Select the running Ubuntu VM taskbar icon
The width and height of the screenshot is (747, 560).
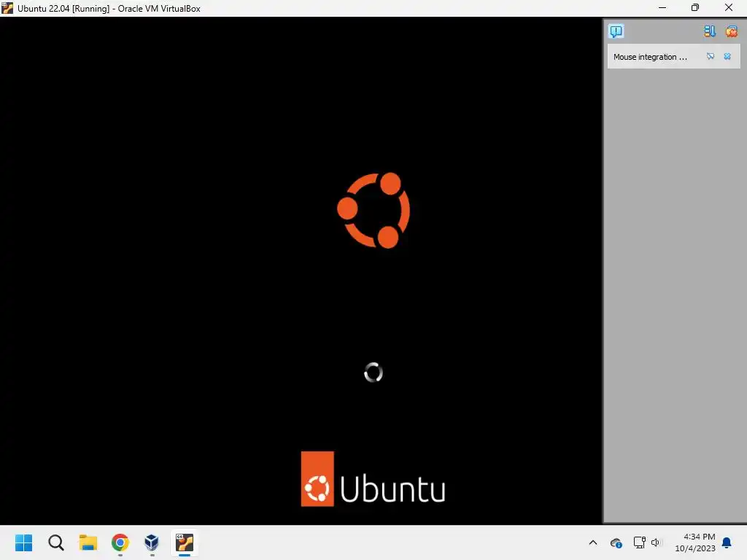[185, 542]
